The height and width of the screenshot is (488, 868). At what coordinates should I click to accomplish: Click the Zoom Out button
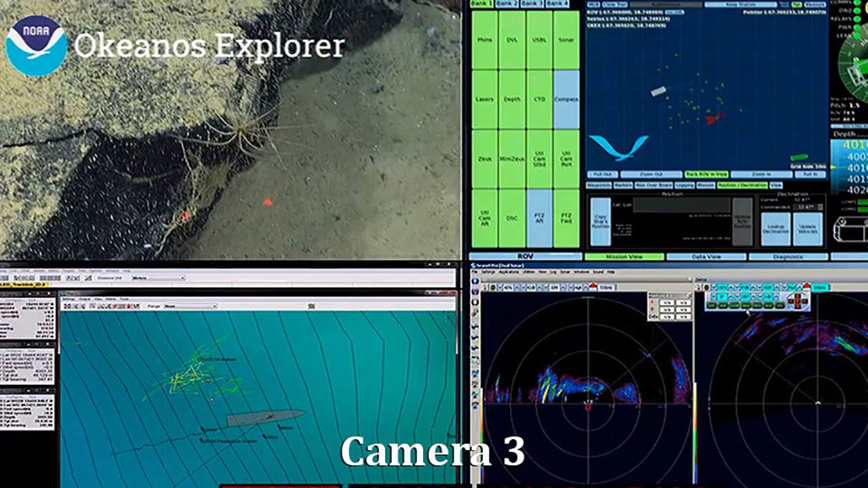click(x=650, y=174)
